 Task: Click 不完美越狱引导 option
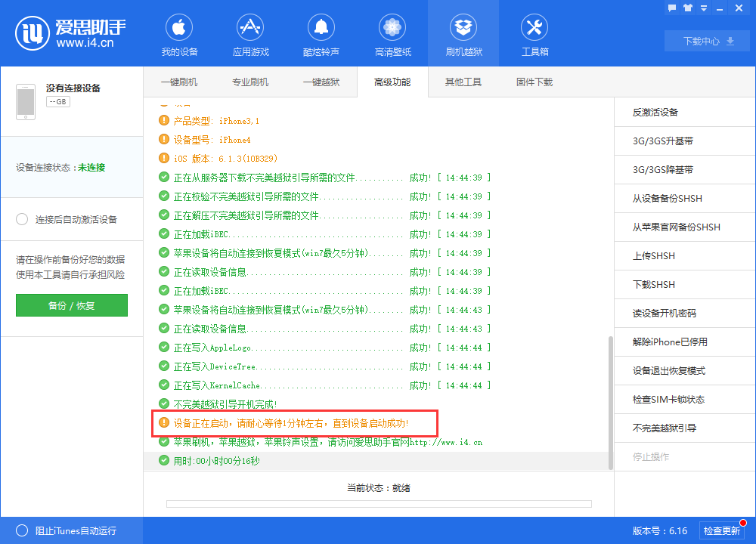(x=685, y=428)
